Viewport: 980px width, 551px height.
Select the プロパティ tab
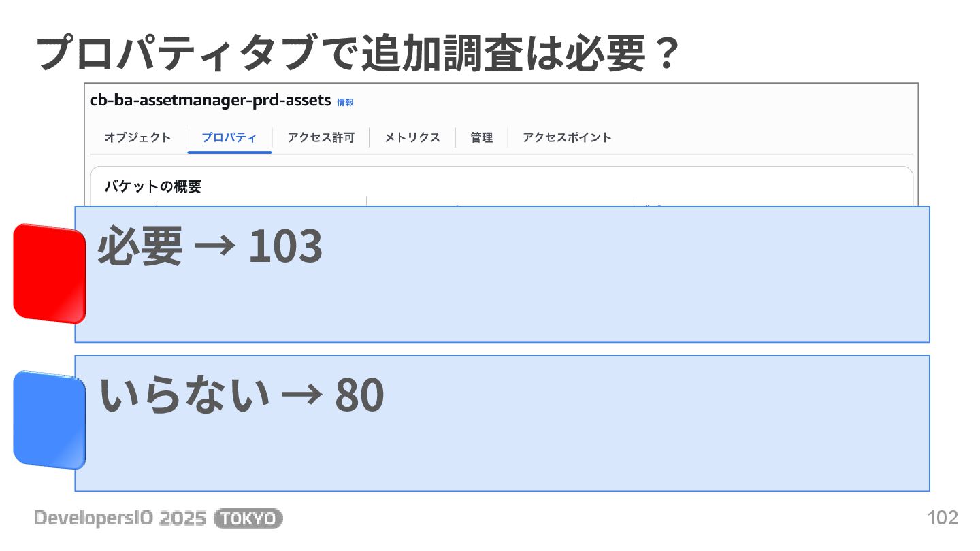tap(229, 137)
